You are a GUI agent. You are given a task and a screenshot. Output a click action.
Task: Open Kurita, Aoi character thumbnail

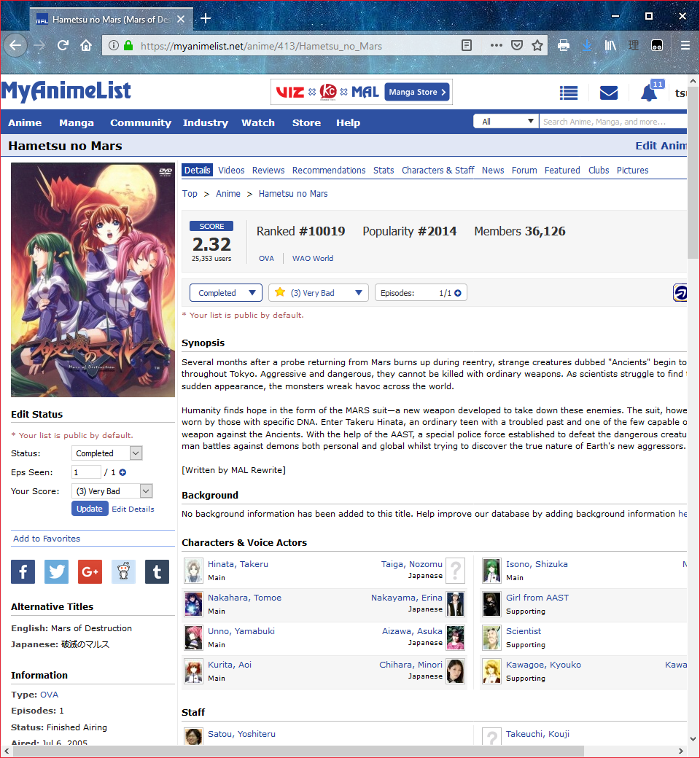(193, 671)
